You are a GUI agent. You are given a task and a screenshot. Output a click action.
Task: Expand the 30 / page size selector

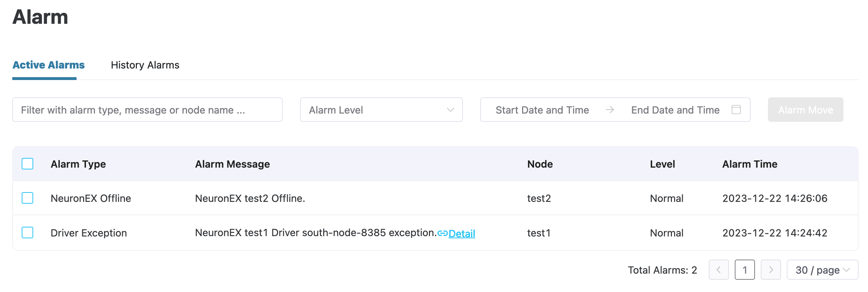pyautogui.click(x=822, y=270)
